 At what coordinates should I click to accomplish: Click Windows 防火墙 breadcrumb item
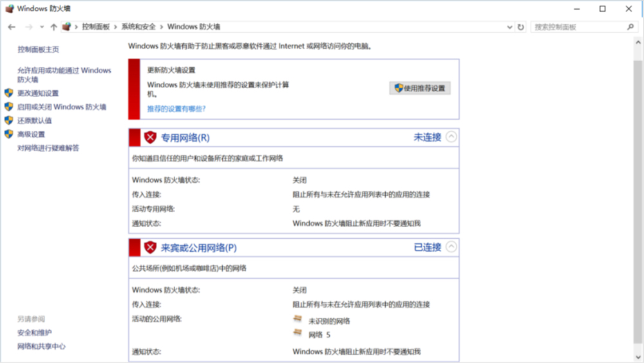[193, 26]
